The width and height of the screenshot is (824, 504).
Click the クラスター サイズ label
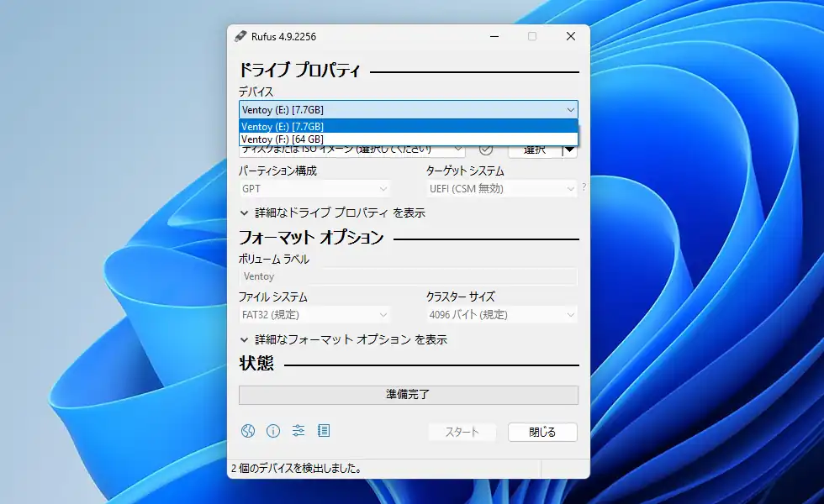click(x=461, y=297)
